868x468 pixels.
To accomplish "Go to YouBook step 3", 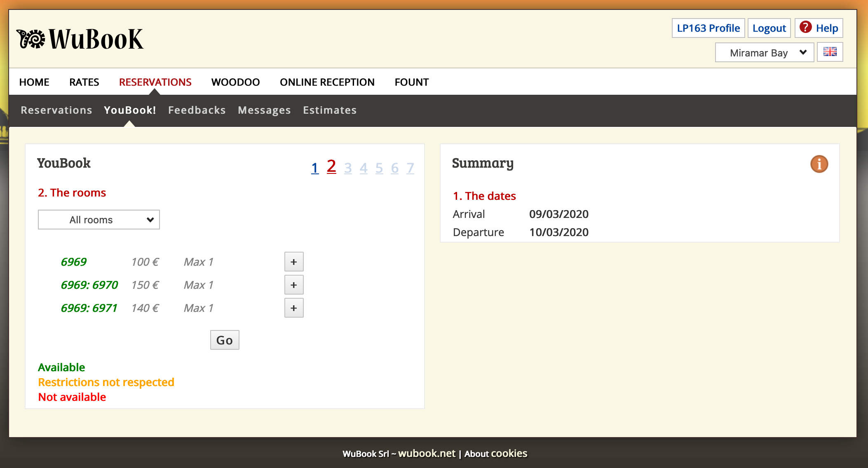I will click(348, 168).
